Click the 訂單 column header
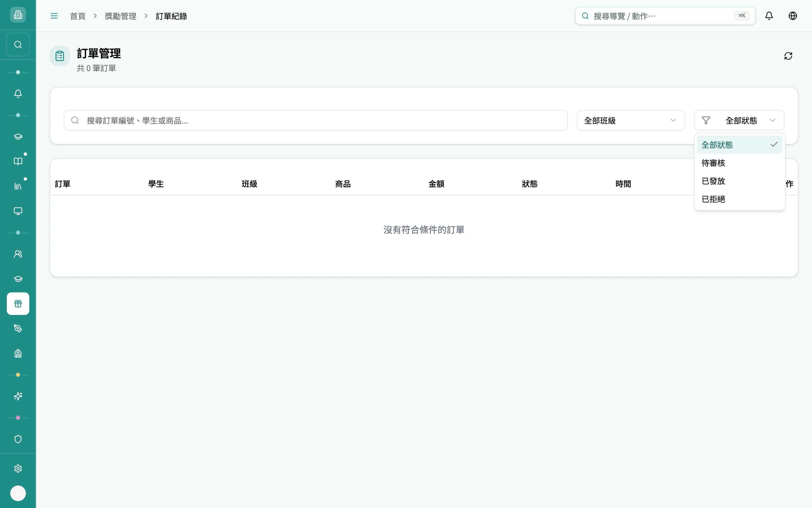The height and width of the screenshot is (508, 812). [63, 184]
